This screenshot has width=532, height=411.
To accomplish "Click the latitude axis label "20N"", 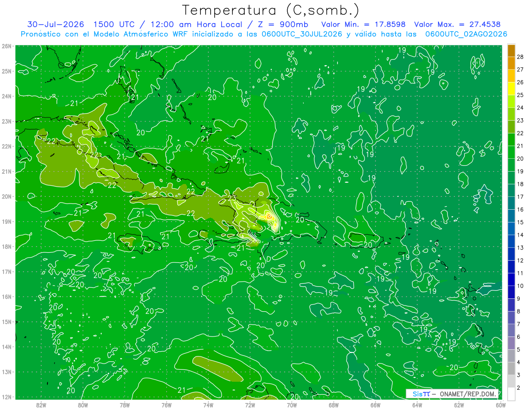I will click(x=7, y=196).
